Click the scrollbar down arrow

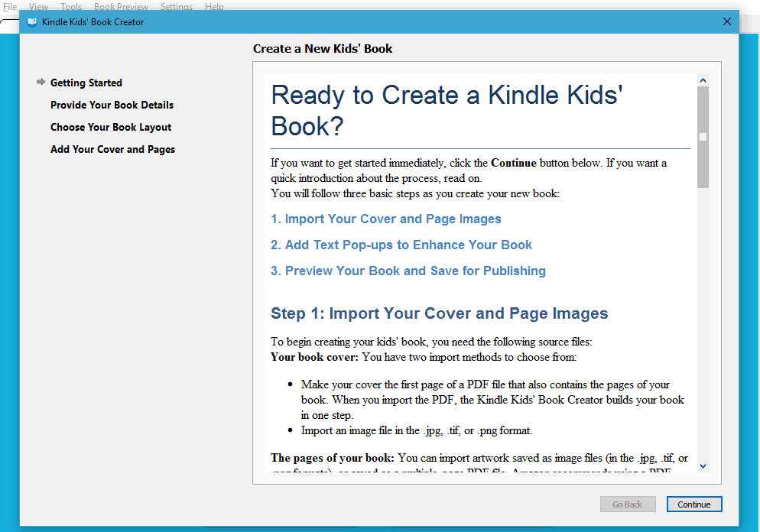click(x=703, y=466)
